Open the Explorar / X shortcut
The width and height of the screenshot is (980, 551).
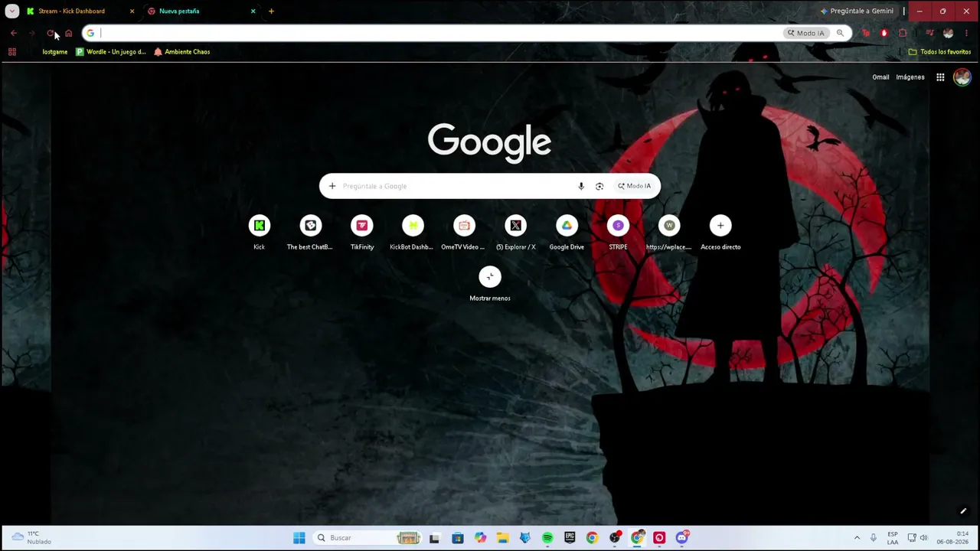[x=515, y=232]
